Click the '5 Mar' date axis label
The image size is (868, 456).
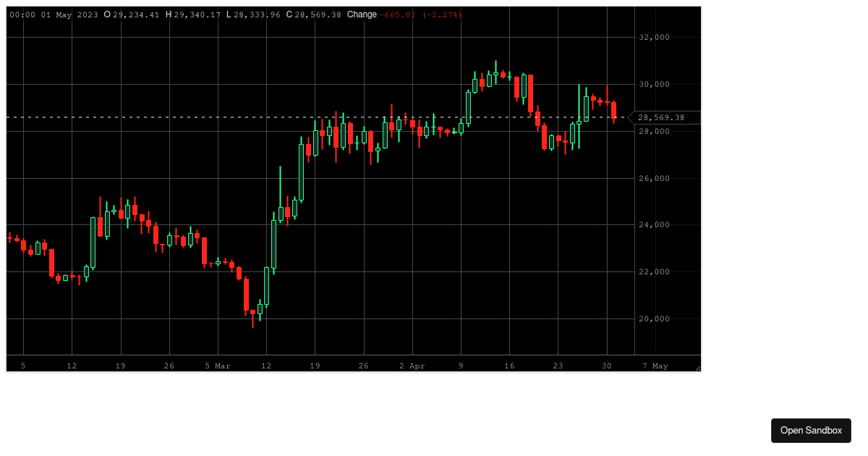coord(218,366)
